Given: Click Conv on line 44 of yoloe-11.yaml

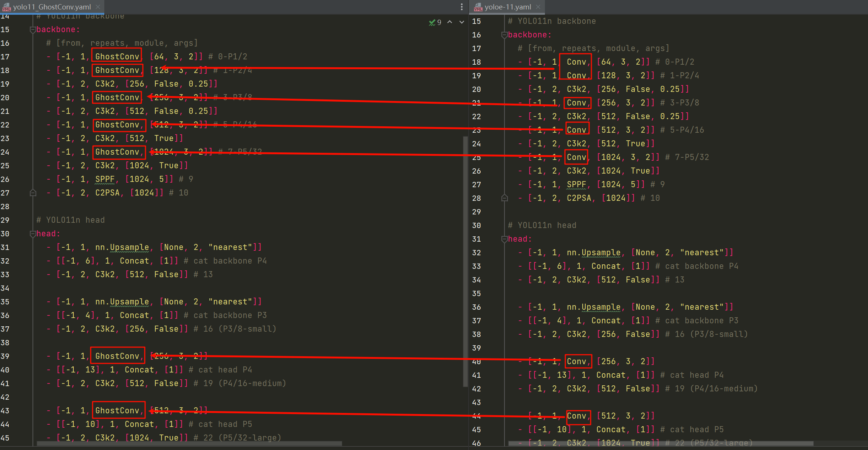Looking at the screenshot, I should [576, 416].
